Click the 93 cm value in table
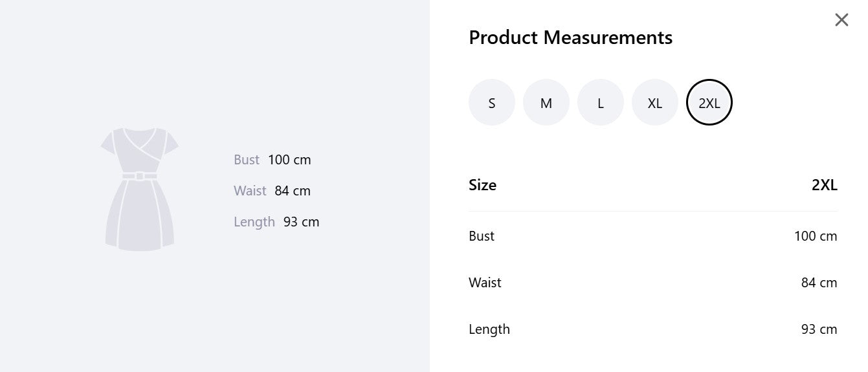The width and height of the screenshot is (868, 372). click(x=819, y=329)
